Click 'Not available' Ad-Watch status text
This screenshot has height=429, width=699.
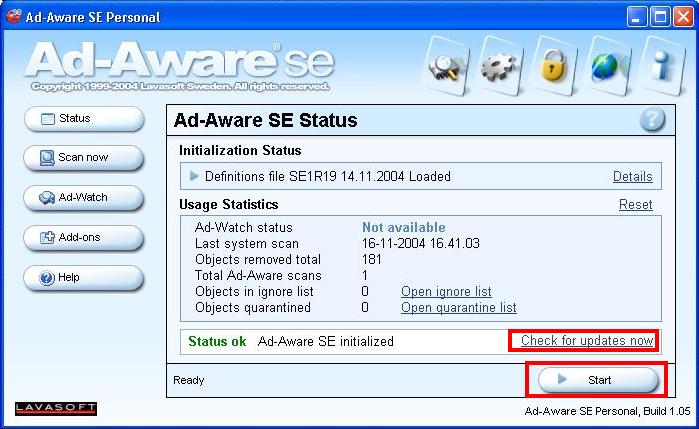pos(403,227)
